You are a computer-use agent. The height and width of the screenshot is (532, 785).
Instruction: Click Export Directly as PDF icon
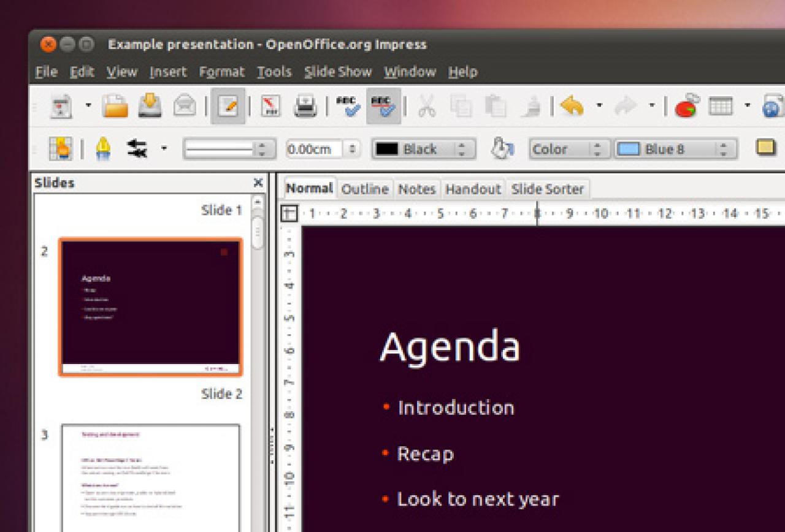click(270, 106)
